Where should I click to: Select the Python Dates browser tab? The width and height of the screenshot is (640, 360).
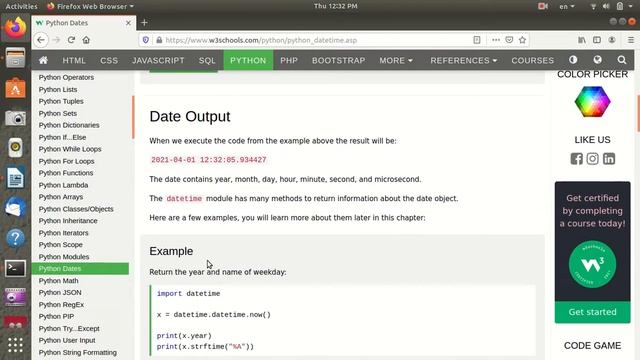[83, 23]
